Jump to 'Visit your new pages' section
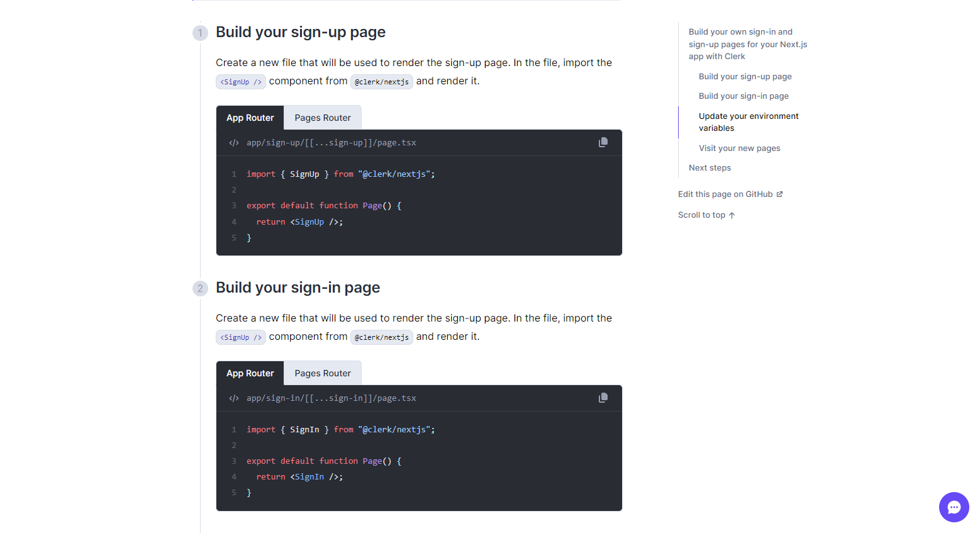Image resolution: width=980 pixels, height=533 pixels. coord(740,149)
